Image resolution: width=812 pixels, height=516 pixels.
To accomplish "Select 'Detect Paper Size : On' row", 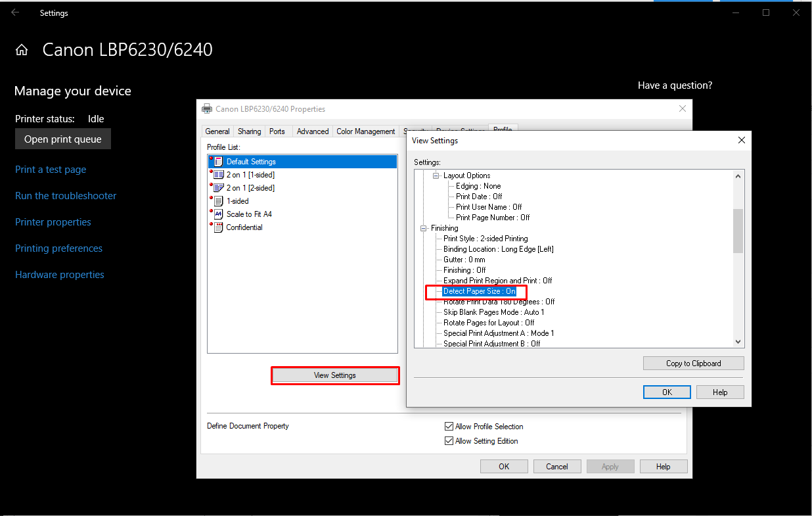I will [x=480, y=291].
